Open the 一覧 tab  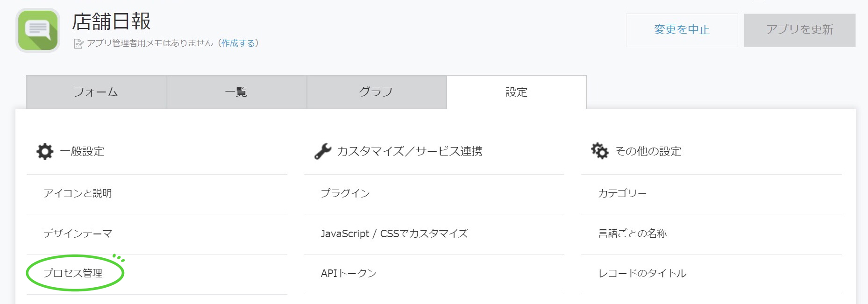click(x=236, y=92)
